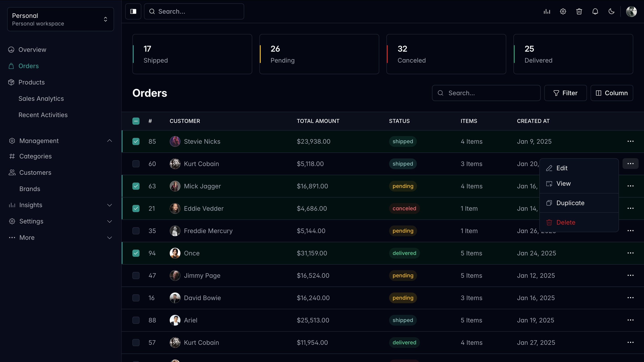Image resolution: width=644 pixels, height=362 pixels.
Task: Open the bar chart analytics icon
Action: [547, 11]
